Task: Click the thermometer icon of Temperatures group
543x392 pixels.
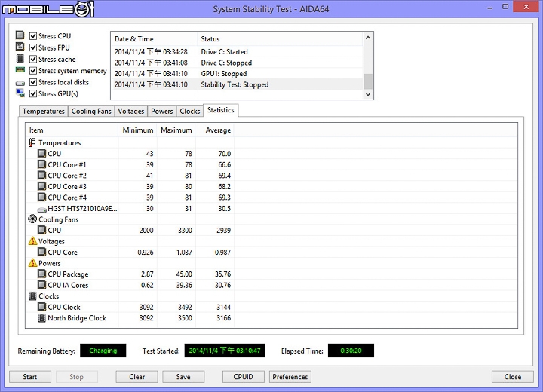Action: [x=32, y=142]
